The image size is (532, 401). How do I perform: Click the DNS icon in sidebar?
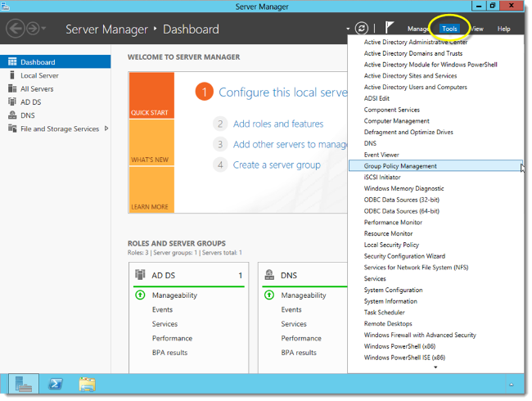pyautogui.click(x=12, y=115)
